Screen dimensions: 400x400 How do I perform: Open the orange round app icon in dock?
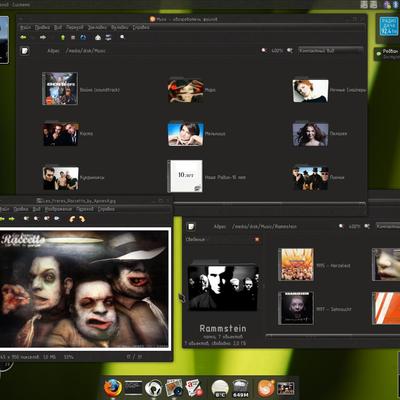coord(266,388)
